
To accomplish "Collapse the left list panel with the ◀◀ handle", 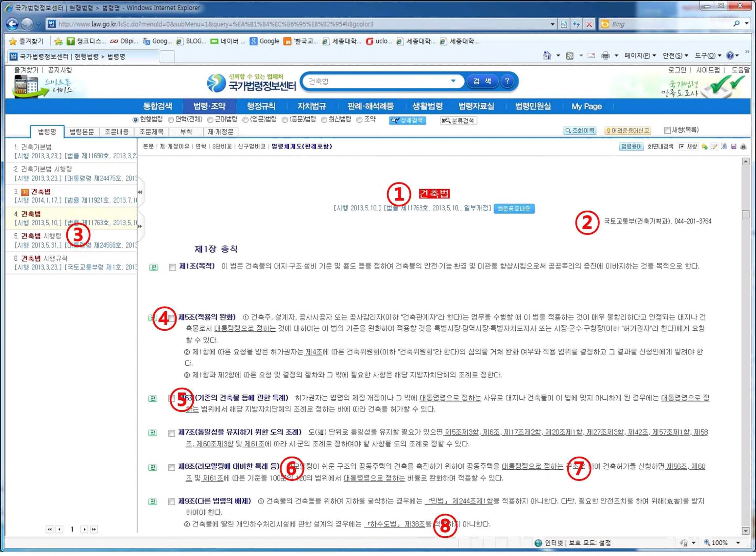I will (140, 192).
